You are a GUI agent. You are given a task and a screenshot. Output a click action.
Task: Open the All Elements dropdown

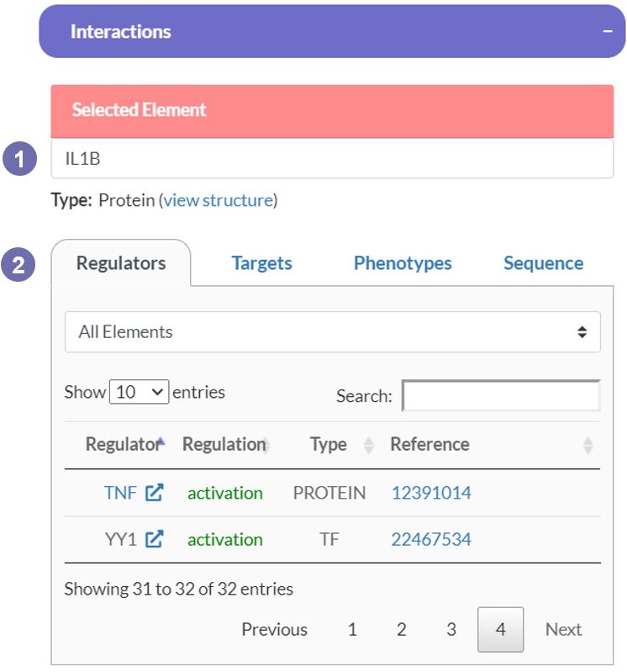[x=332, y=331]
